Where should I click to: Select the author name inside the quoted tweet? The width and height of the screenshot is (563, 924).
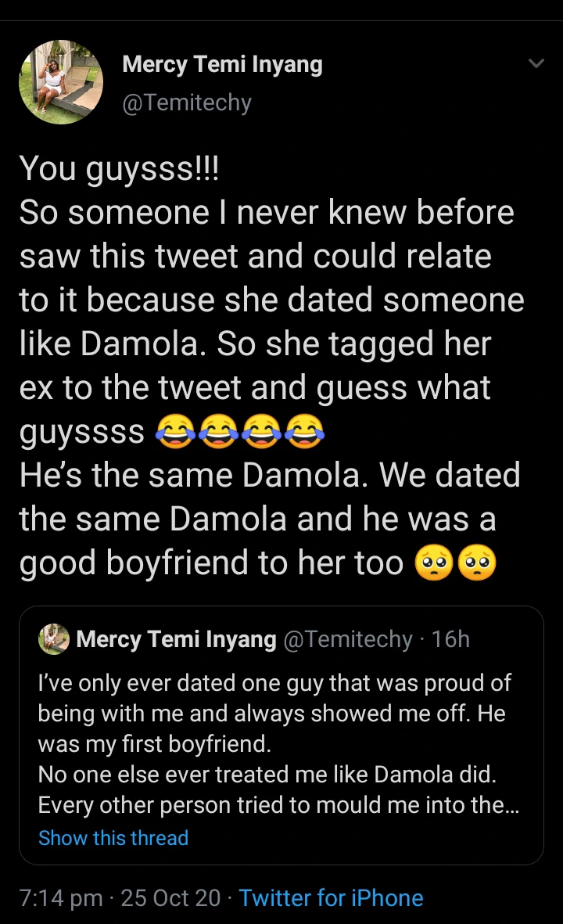click(176, 639)
